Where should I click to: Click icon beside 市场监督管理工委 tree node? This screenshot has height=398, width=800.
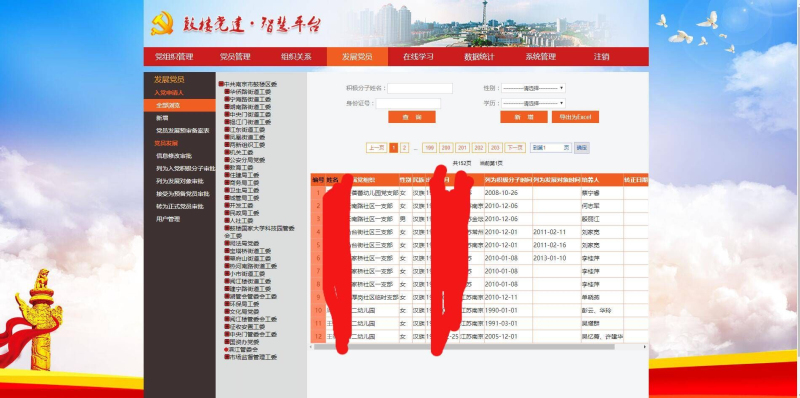(x=227, y=357)
